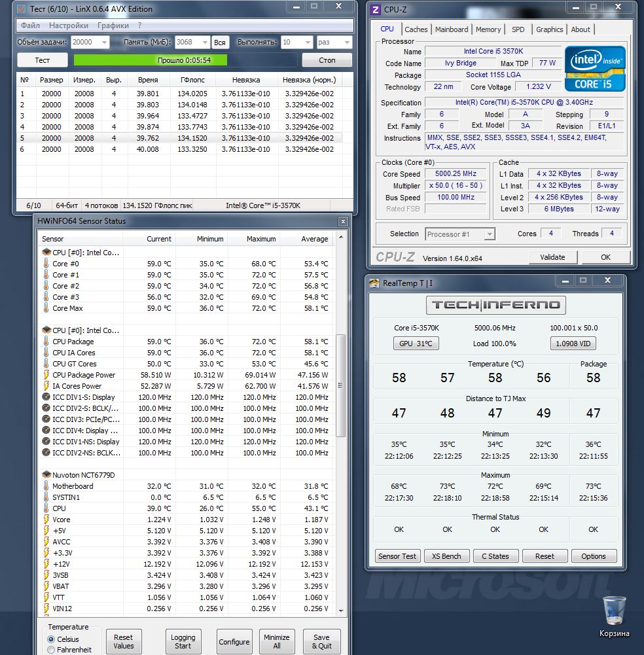Click clock icon beside ICC DIV3: PCIe
Image resolution: width=644 pixels, height=655 pixels.
pos(46,419)
